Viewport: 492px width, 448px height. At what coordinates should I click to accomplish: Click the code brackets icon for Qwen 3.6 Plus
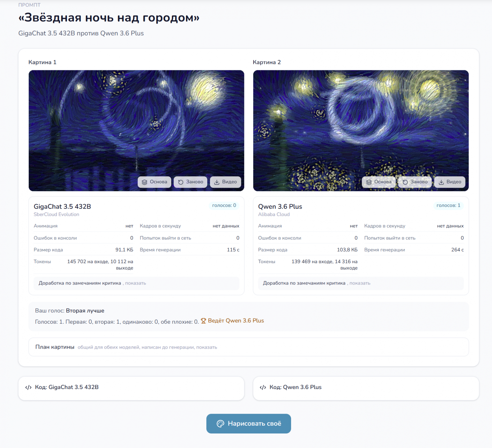[x=263, y=387]
